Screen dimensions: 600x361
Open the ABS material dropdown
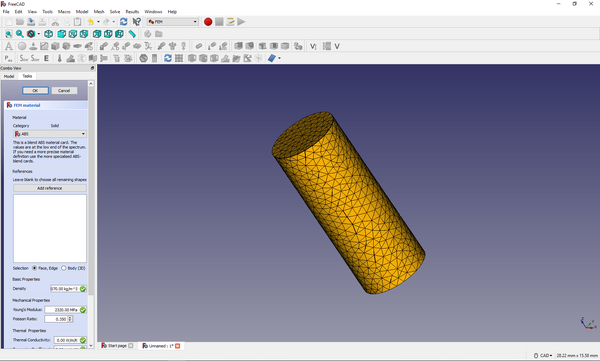point(50,134)
